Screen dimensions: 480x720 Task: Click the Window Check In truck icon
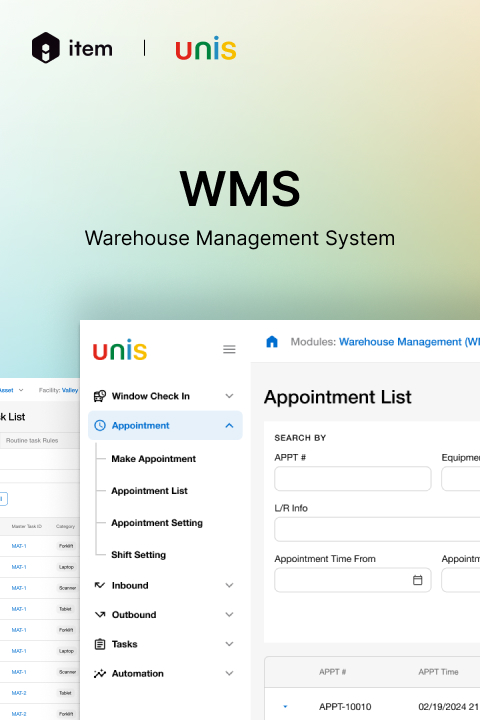pos(100,396)
